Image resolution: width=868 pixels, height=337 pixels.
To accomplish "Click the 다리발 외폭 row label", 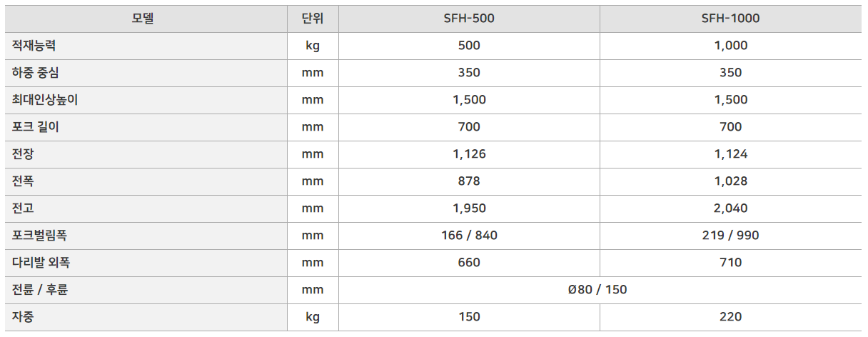I will [41, 263].
